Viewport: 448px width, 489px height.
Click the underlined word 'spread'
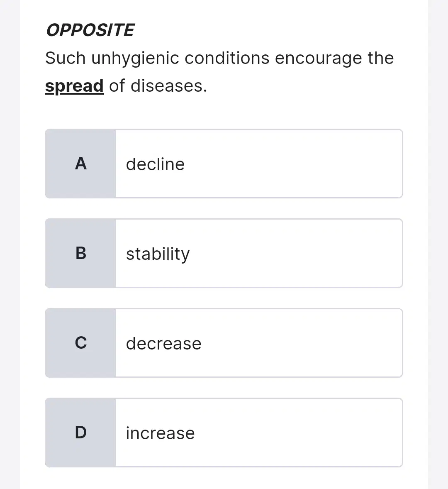(x=74, y=86)
